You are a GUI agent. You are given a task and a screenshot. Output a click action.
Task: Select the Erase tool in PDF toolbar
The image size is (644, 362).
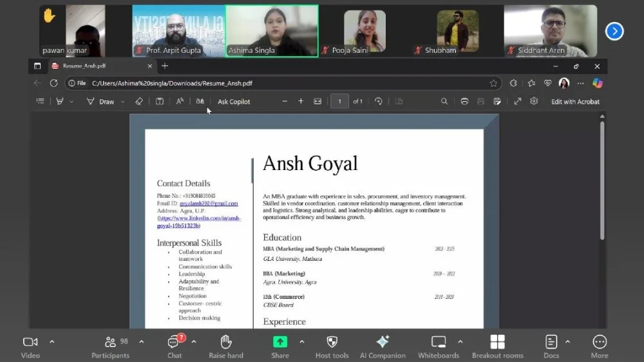tap(139, 101)
